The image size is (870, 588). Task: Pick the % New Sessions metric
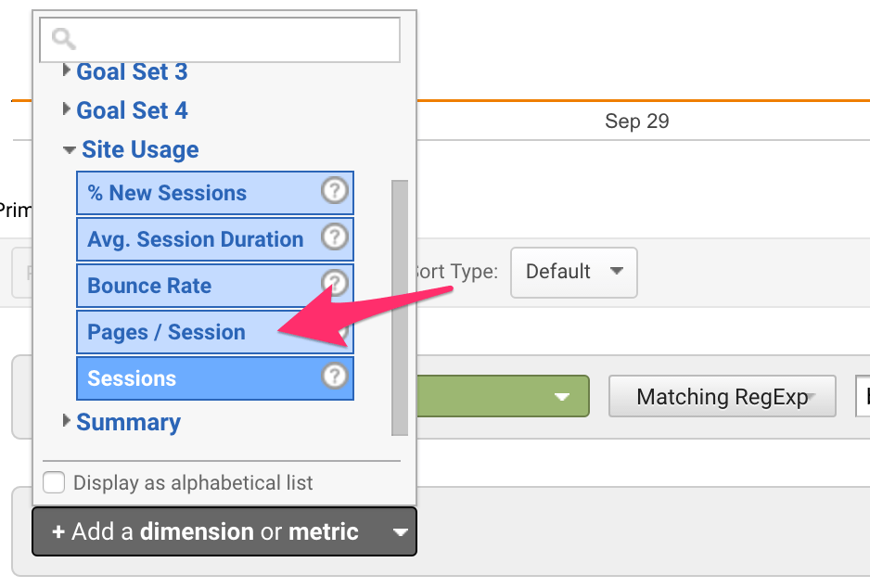tap(215, 193)
